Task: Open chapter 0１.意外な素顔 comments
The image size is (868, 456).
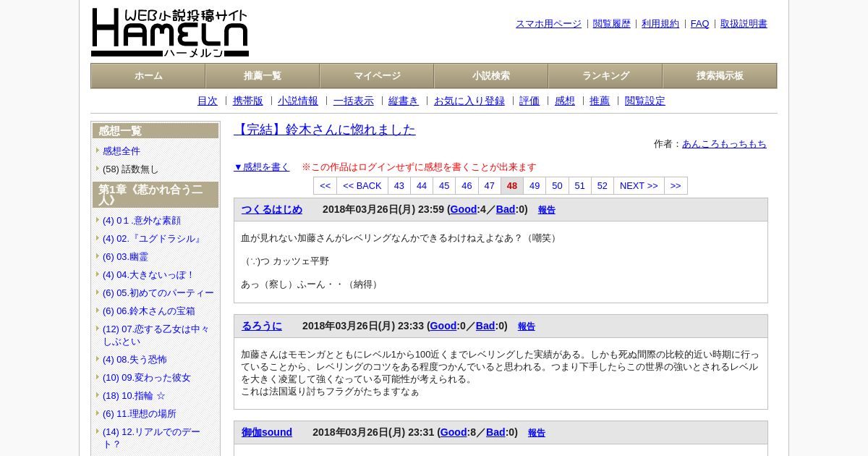Action: click(142, 221)
